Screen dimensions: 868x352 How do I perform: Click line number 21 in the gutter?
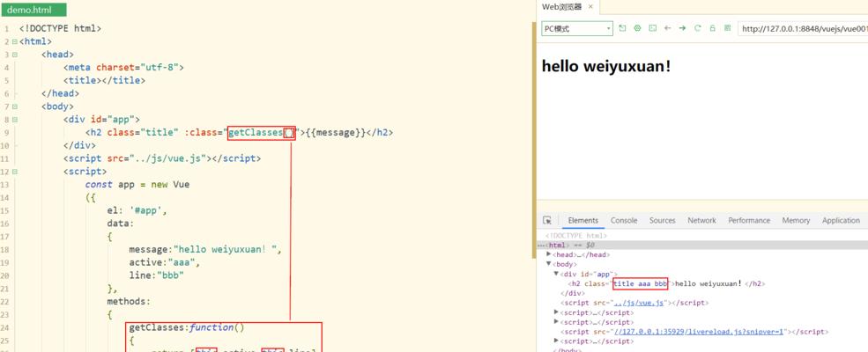tap(5, 289)
